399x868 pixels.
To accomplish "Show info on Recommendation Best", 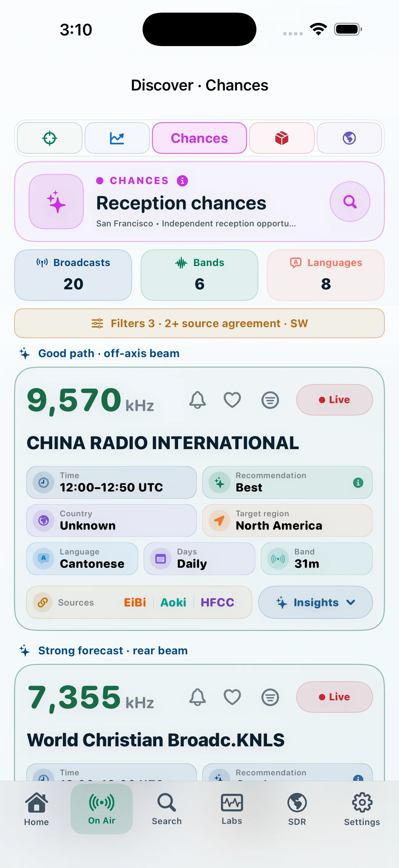I will (x=358, y=482).
